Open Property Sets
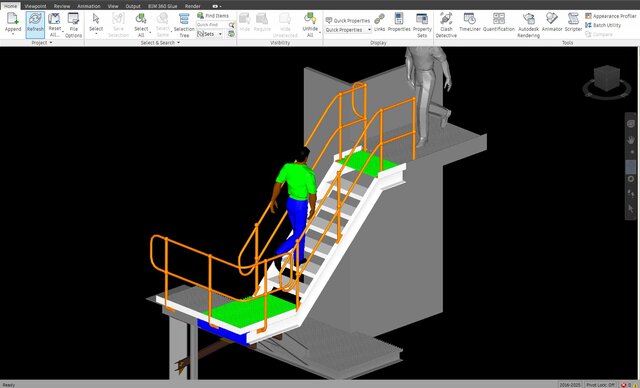640x388 pixels. coord(422,25)
